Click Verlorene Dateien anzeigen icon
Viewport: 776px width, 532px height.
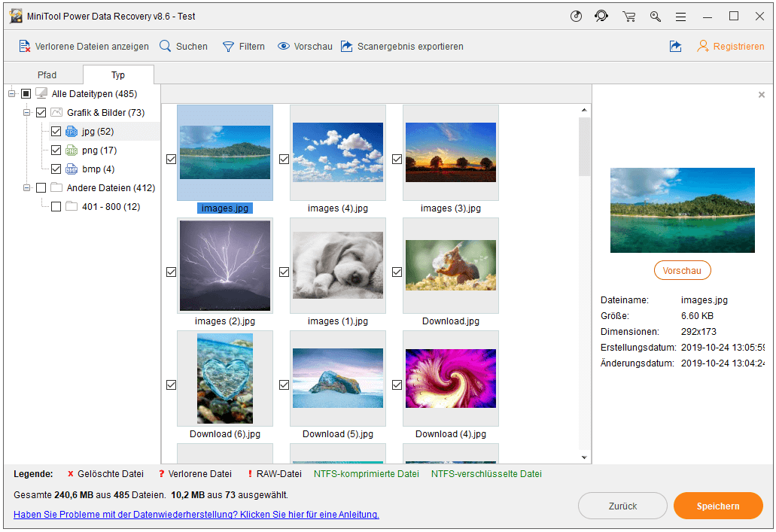tap(24, 47)
